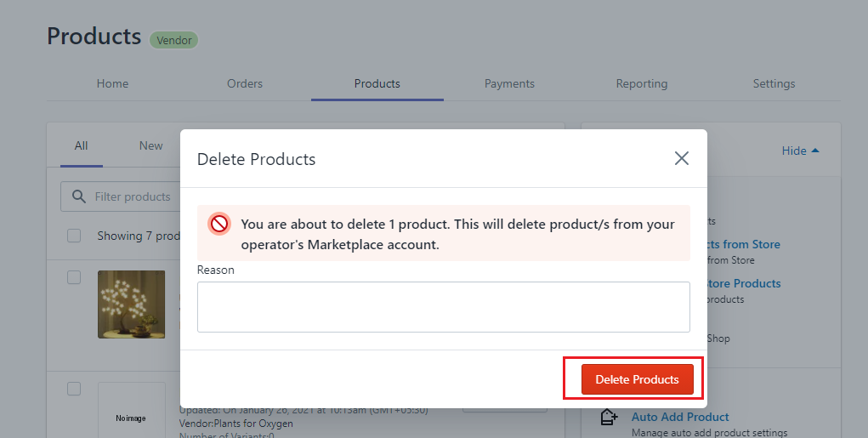
Task: Confirm with the red Delete Products button
Action: coord(637,379)
